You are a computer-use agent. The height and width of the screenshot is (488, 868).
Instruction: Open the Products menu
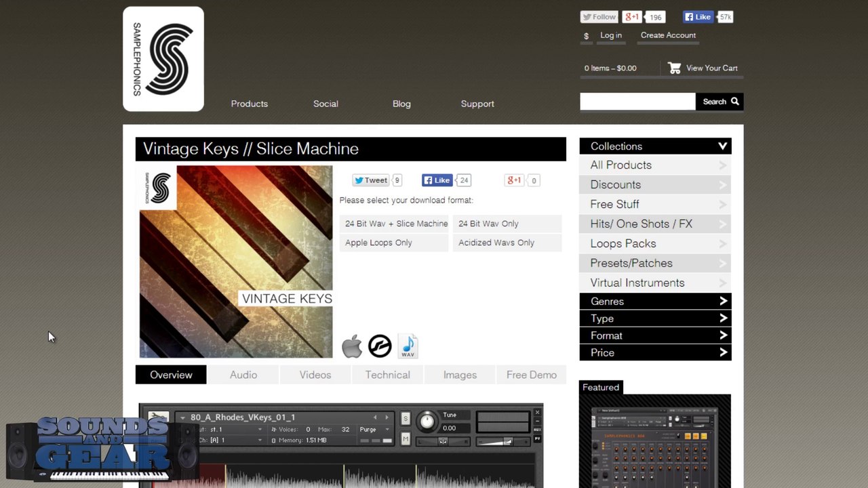tap(250, 104)
